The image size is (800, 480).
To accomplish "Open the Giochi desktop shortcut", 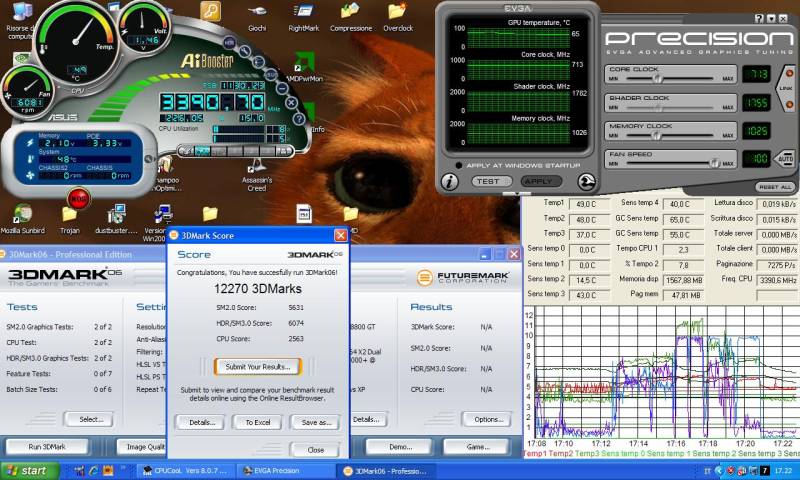I will (x=257, y=17).
